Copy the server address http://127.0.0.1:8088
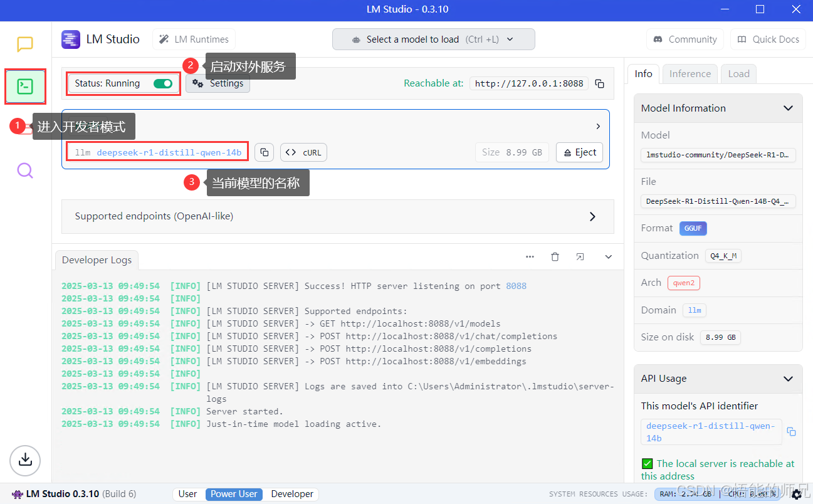This screenshot has width=813, height=504. pyautogui.click(x=600, y=83)
